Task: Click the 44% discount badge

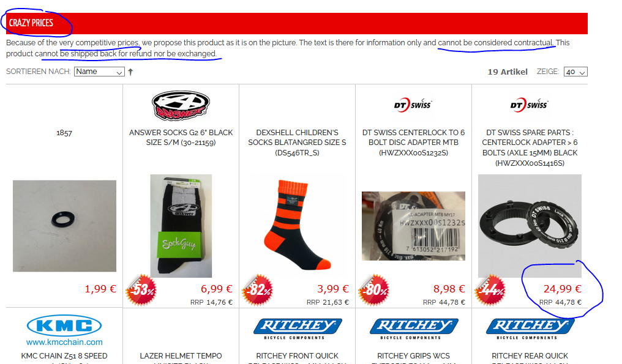Action: (x=490, y=290)
